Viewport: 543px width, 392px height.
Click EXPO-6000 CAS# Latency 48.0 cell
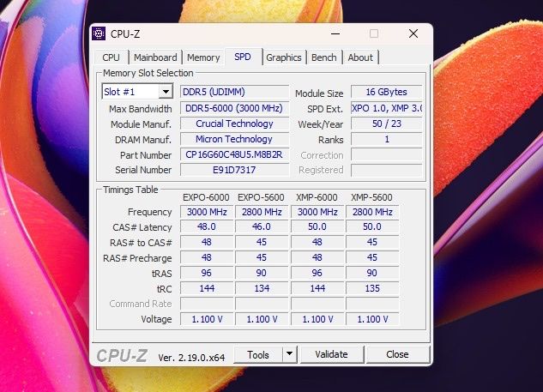click(207, 226)
